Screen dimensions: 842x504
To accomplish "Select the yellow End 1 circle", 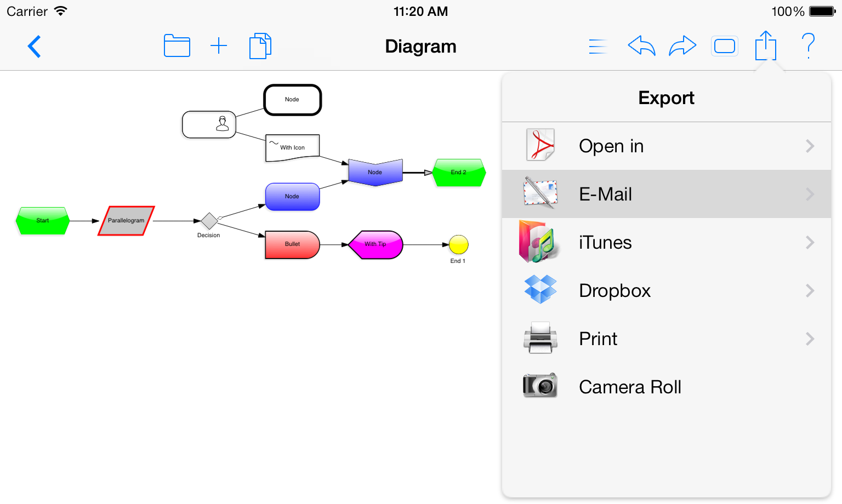I will (x=458, y=244).
